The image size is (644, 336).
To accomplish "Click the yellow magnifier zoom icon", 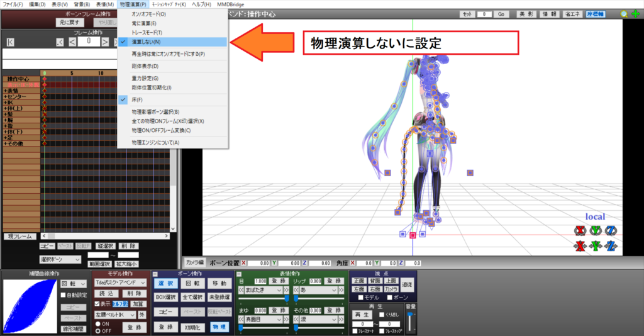I will 624,14.
